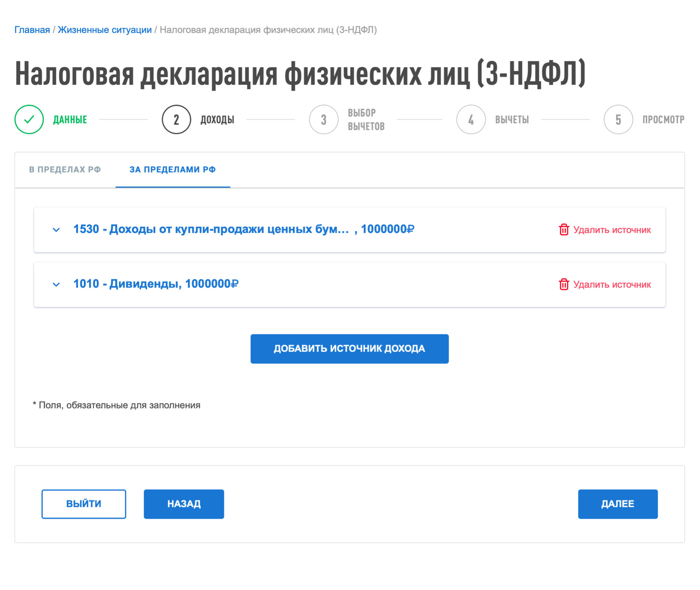Click step 3 Выбор вычетов circle
Screen dimensions: 700x590
[324, 120]
